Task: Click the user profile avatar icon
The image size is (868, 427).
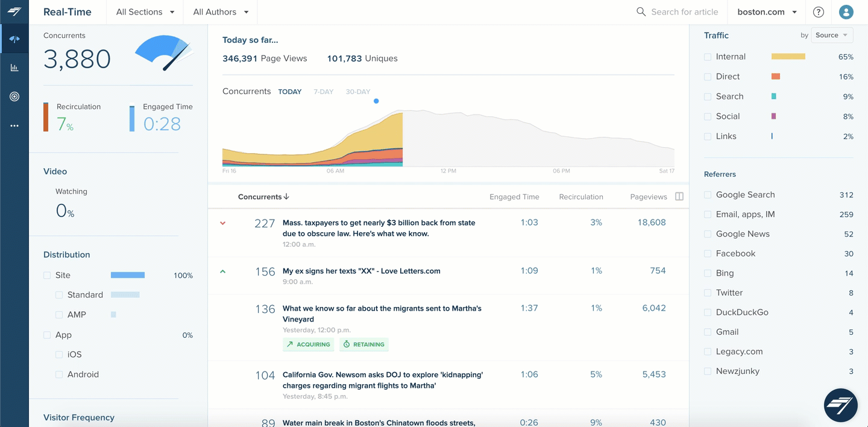Action: coord(846,11)
